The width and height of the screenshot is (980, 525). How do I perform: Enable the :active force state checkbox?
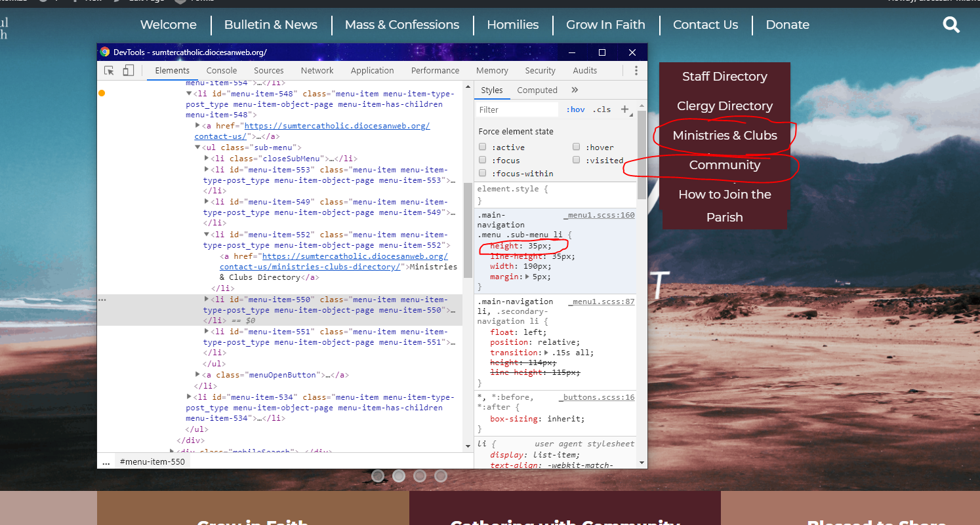483,147
